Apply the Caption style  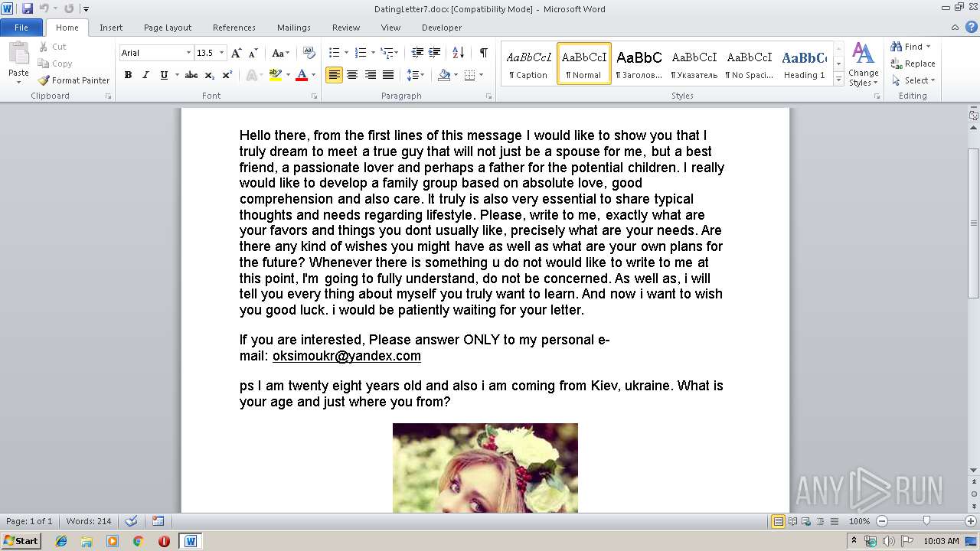(528, 64)
